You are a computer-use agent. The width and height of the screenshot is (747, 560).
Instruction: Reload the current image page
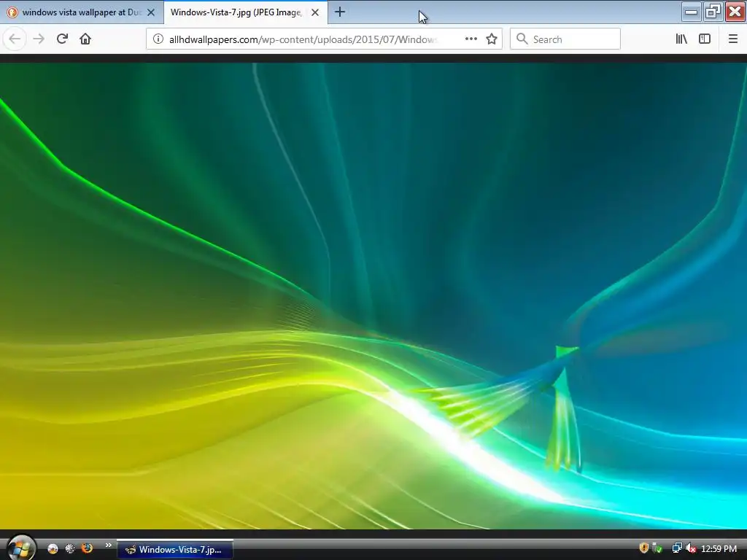tap(63, 39)
